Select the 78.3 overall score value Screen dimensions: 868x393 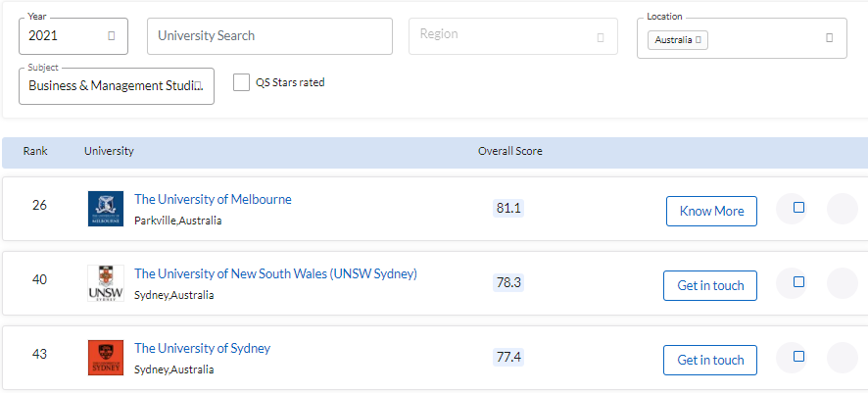coord(508,283)
